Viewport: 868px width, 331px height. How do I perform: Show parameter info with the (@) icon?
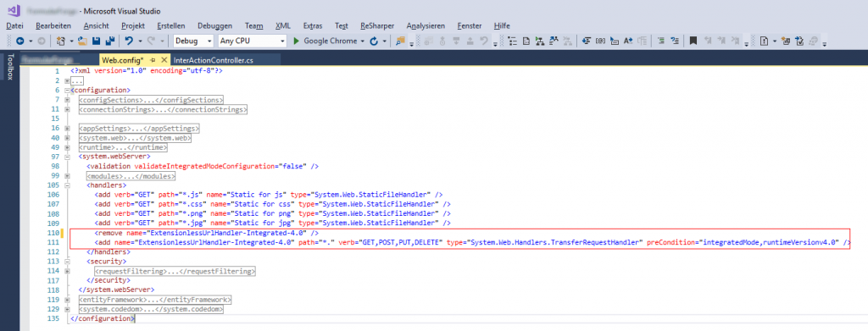[x=600, y=41]
